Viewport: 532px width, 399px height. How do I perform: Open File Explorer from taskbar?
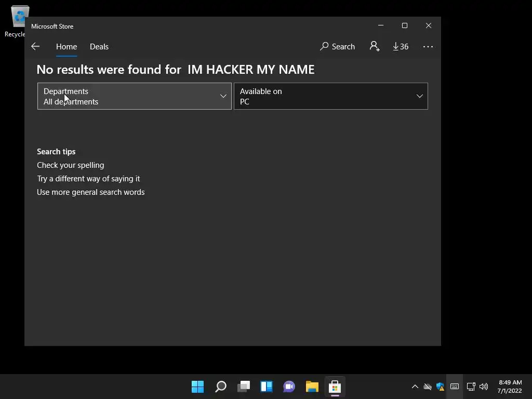click(312, 387)
